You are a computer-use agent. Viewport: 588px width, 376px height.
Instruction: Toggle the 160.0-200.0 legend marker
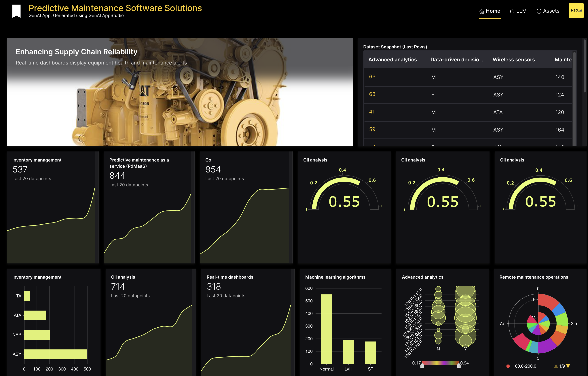pos(508,366)
